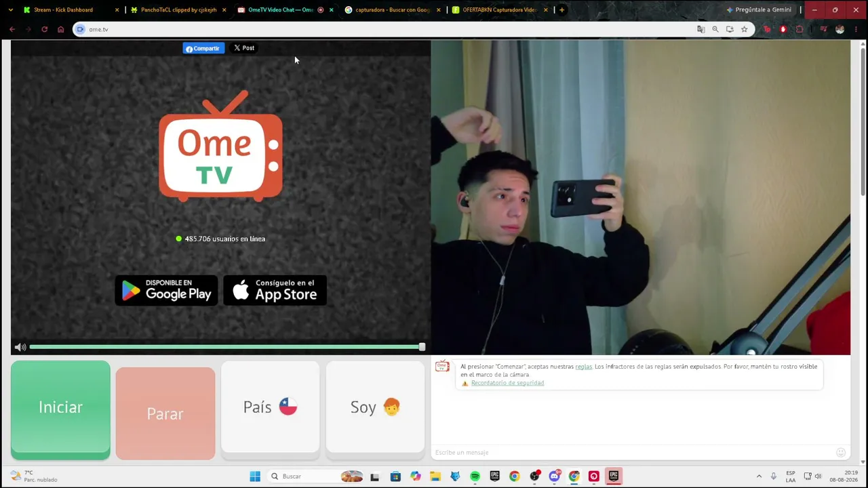Close the PanchoTaCL clipped tab
The height and width of the screenshot is (488, 868).
[224, 10]
